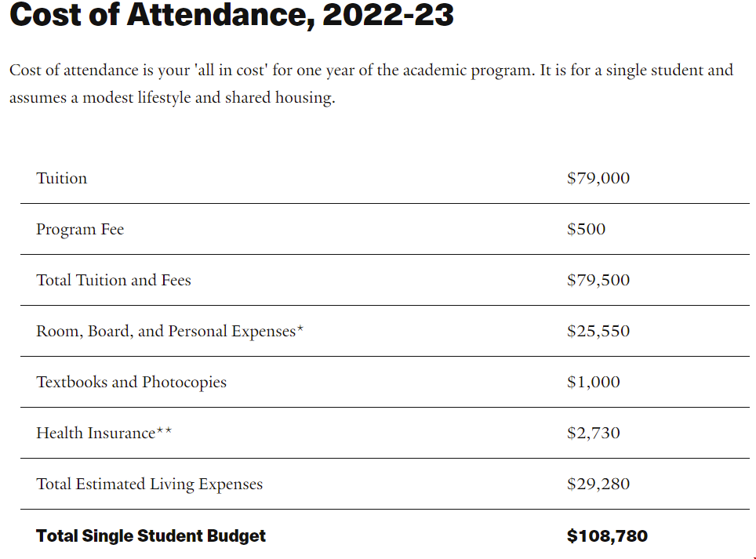
Task: Click the Cost of Attendance, 2022-23 heading
Action: click(231, 14)
